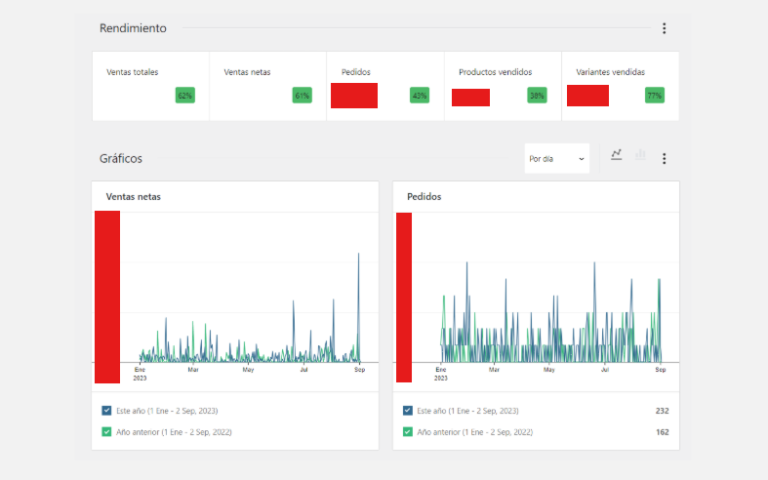The height and width of the screenshot is (480, 768).
Task: Click the 38% badge in Productos vendidos
Action: (537, 96)
